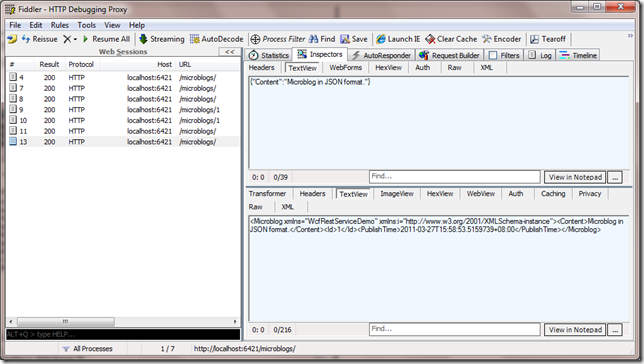Switch to the Statistics tab
644x364 pixels.
[269, 55]
